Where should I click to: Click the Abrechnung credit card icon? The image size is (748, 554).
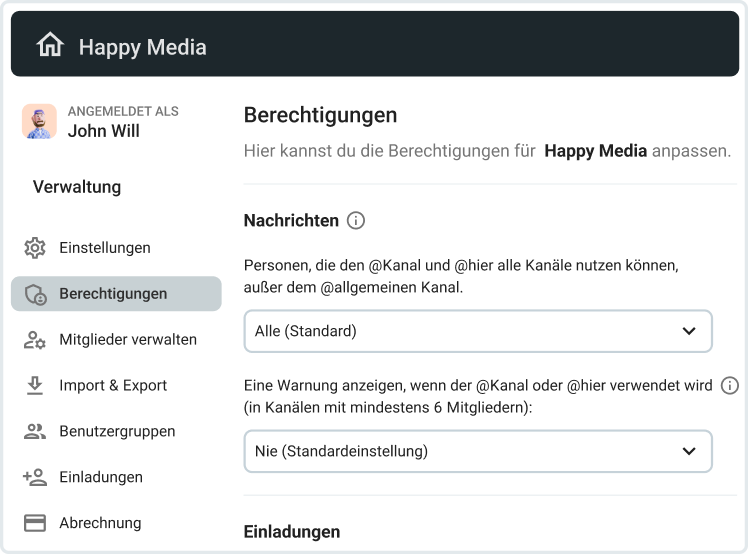[35, 523]
